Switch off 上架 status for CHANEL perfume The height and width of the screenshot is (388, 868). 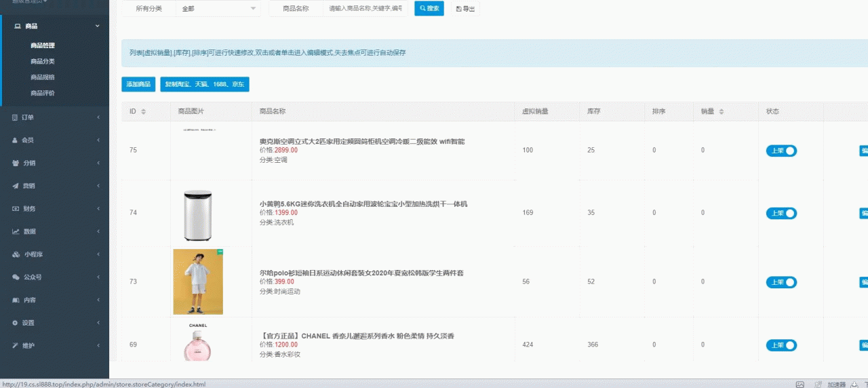click(x=781, y=345)
